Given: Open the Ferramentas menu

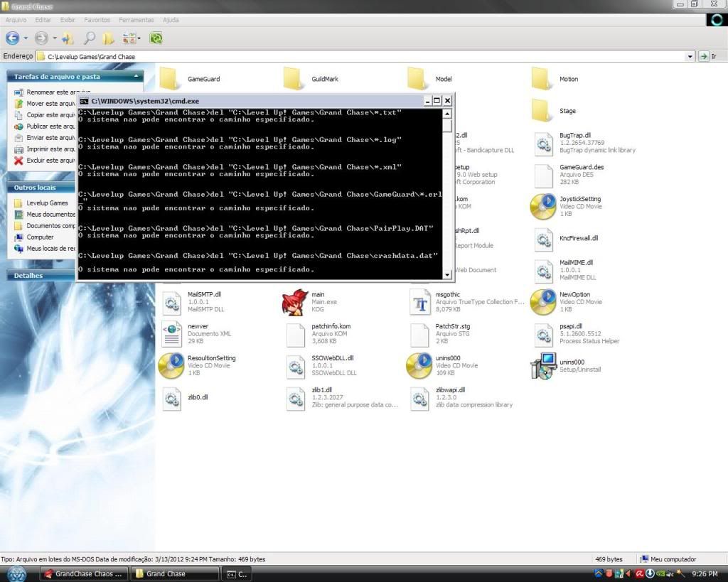Looking at the screenshot, I should pyautogui.click(x=135, y=20).
